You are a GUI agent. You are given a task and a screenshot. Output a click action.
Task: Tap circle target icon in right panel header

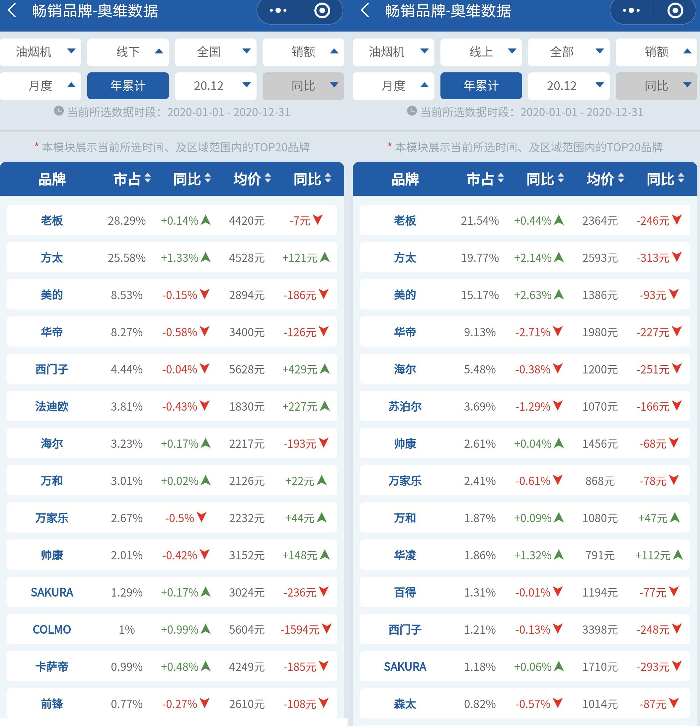tap(675, 10)
